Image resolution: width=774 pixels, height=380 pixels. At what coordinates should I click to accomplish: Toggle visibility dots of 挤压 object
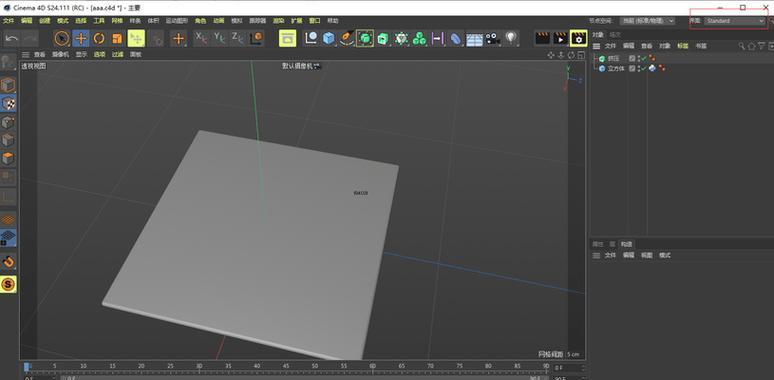point(638,58)
